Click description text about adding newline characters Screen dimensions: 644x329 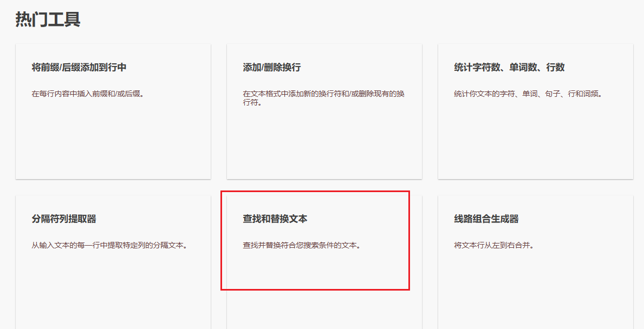pyautogui.click(x=322, y=97)
